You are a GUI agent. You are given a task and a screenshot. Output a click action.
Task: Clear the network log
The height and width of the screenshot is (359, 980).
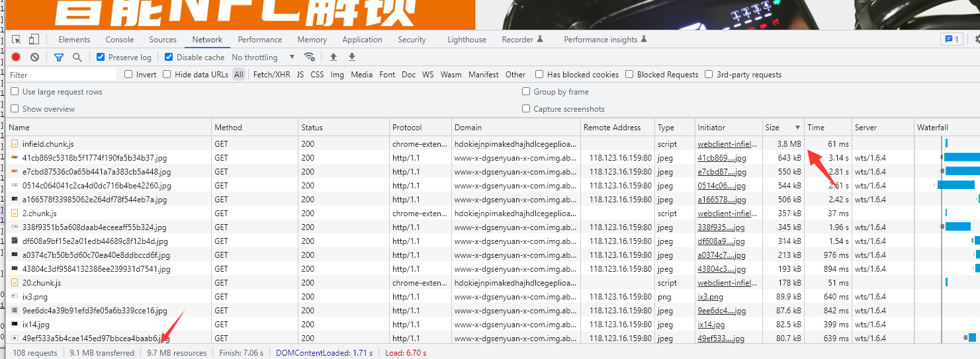pos(34,58)
